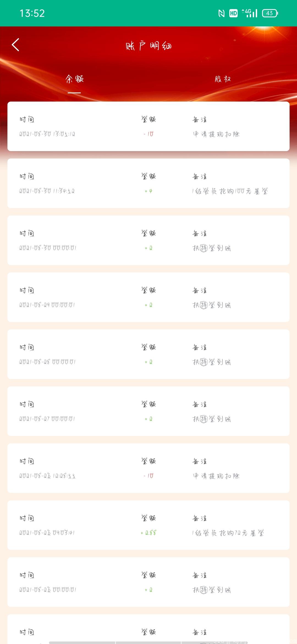Tap the HD status icon
The image size is (297, 644).
point(233,13)
